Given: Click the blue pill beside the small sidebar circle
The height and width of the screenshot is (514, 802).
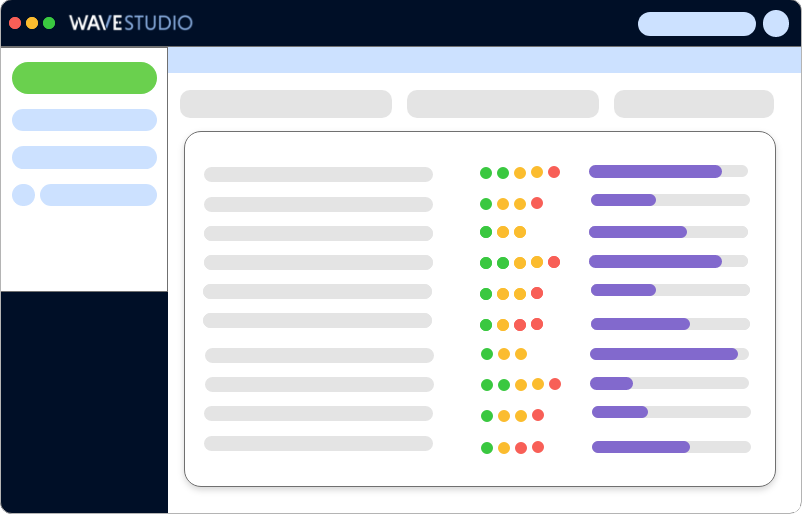Looking at the screenshot, I should (x=98, y=195).
